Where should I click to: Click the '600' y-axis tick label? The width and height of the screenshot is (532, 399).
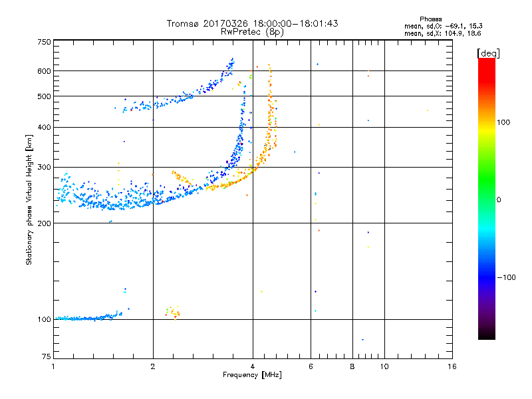pos(44,71)
